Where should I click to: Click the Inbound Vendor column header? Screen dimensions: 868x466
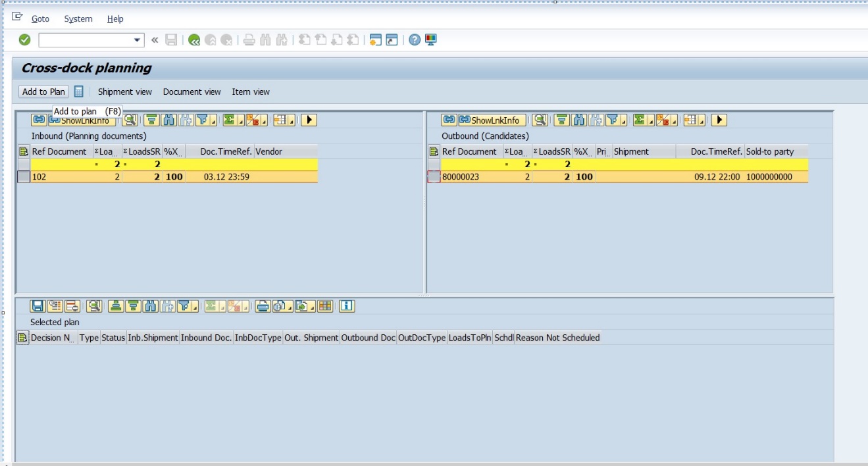(x=286, y=151)
